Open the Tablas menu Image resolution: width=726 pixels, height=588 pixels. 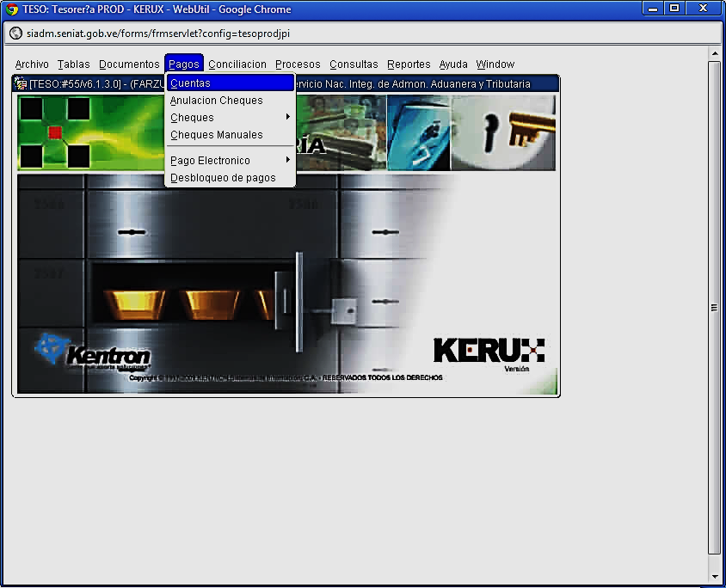coord(74,64)
